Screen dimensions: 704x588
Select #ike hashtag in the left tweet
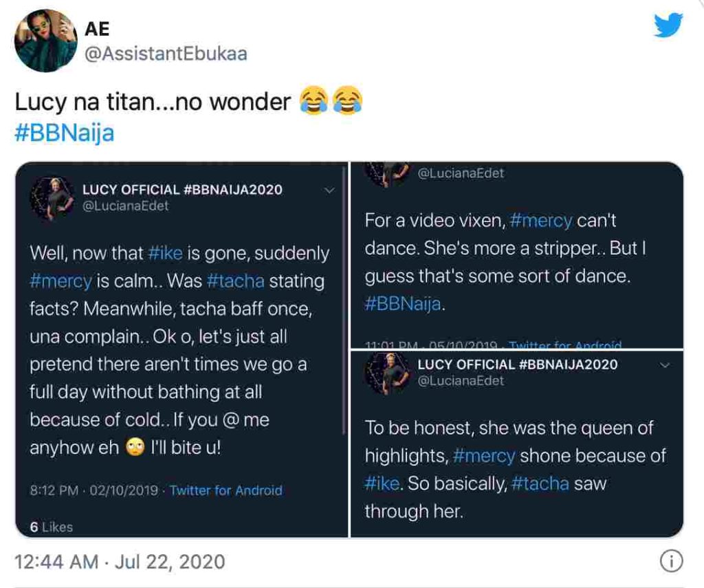point(165,252)
